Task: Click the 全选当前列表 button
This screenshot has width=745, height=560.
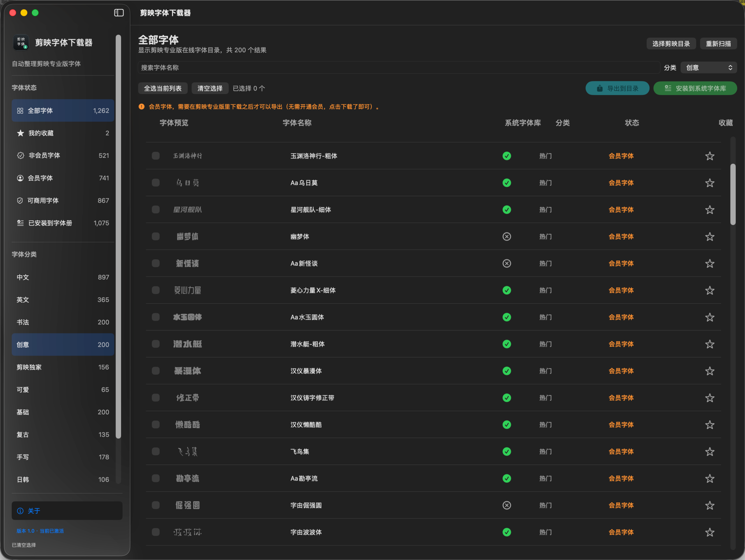Action: pyautogui.click(x=163, y=88)
